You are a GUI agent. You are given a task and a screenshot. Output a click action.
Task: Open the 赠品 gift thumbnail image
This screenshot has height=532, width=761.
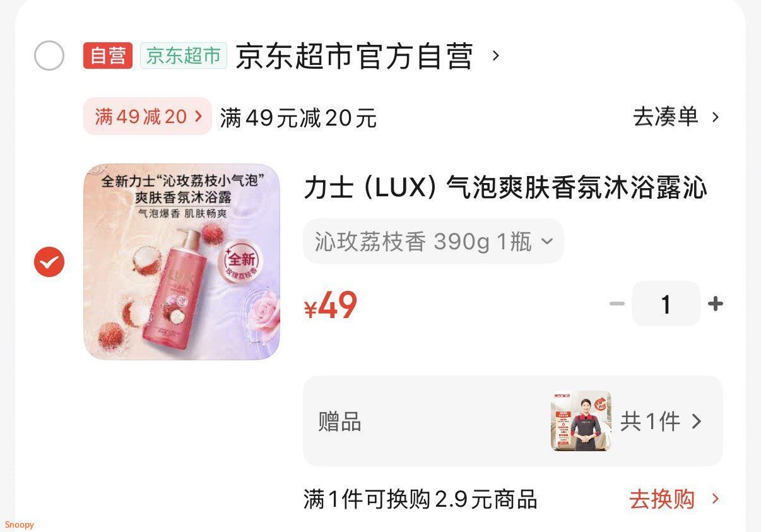[581, 421]
